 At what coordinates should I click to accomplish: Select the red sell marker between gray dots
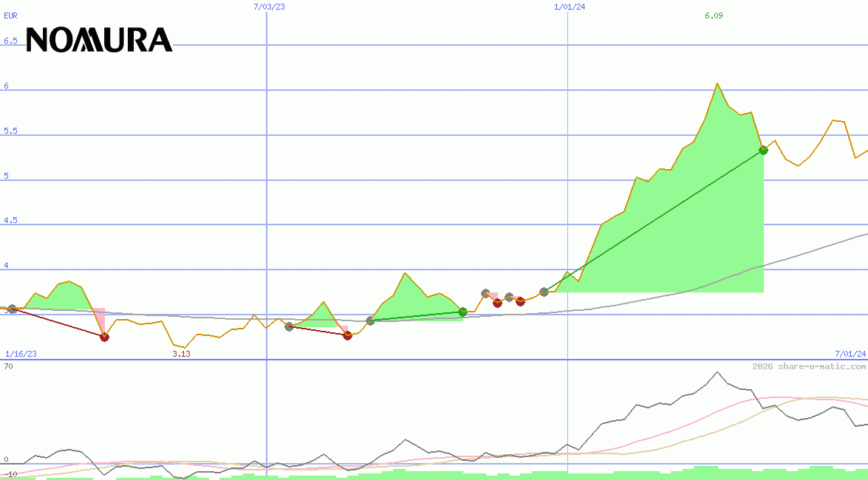click(x=497, y=301)
